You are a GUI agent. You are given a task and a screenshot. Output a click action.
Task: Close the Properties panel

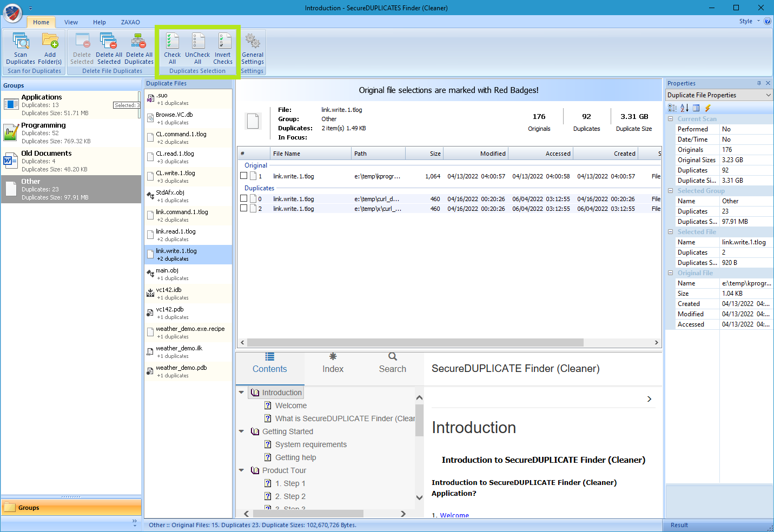(768, 83)
